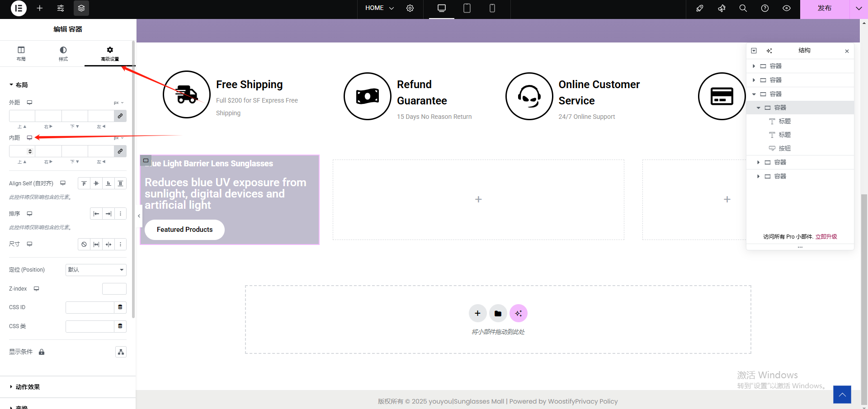Switch to the 样式 tab
The width and height of the screenshot is (868, 409).
tap(63, 53)
